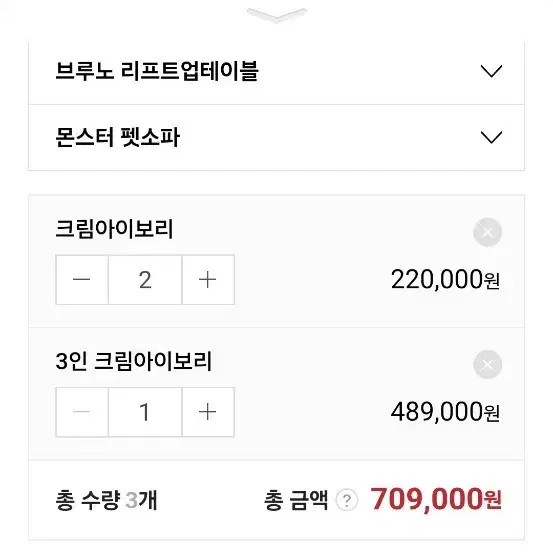
Task: Increase 3인 크림아이보리 quantity with plus button
Action: pyautogui.click(x=208, y=412)
